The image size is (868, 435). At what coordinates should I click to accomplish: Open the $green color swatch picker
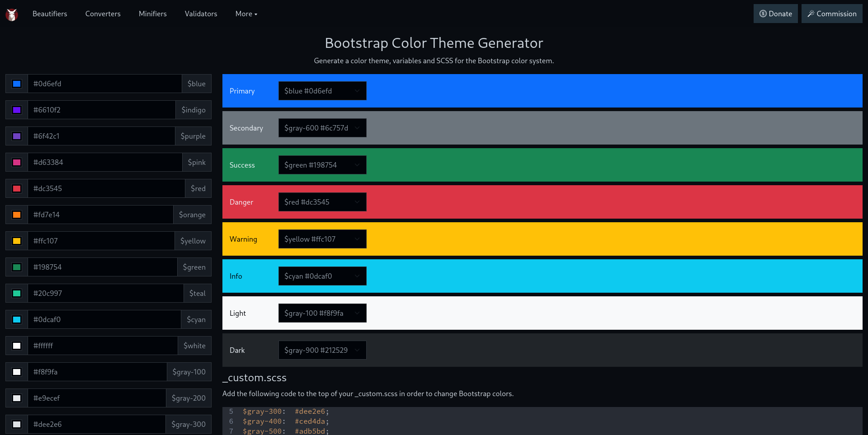[x=17, y=267]
